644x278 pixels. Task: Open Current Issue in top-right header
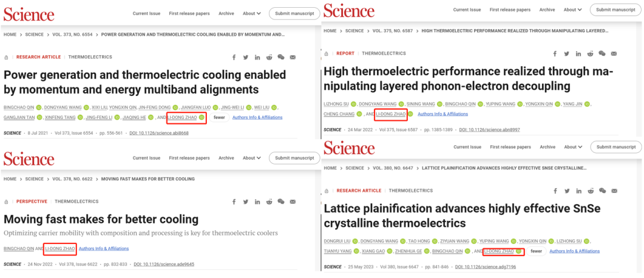click(467, 10)
